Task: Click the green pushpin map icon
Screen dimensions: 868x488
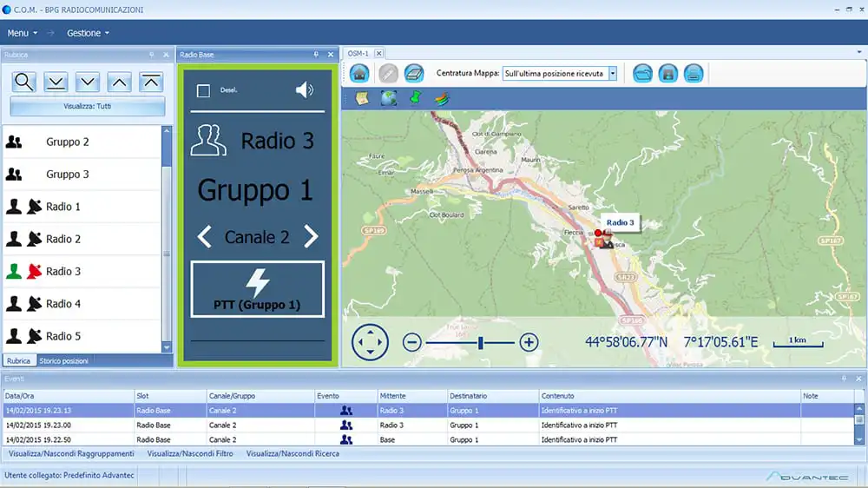Action: coord(415,98)
